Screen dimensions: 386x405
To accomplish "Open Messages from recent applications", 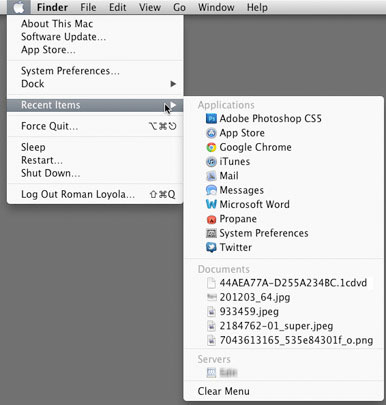I will pos(284,190).
